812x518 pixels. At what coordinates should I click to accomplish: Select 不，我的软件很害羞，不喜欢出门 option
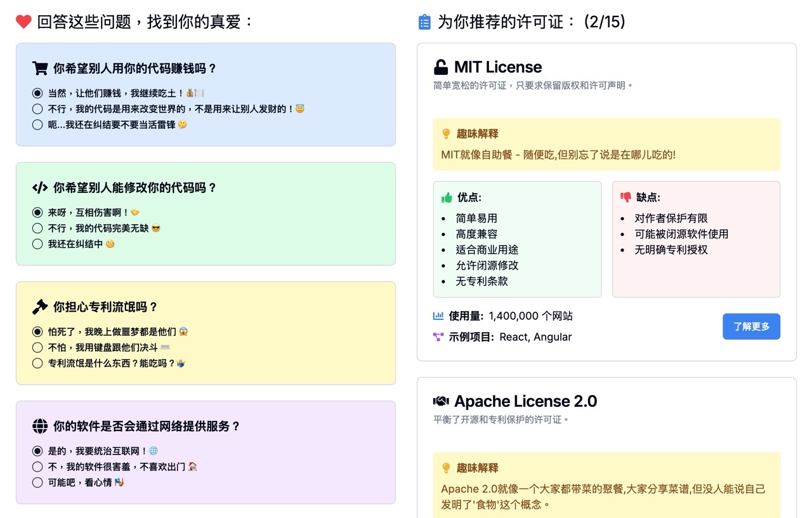(37, 467)
